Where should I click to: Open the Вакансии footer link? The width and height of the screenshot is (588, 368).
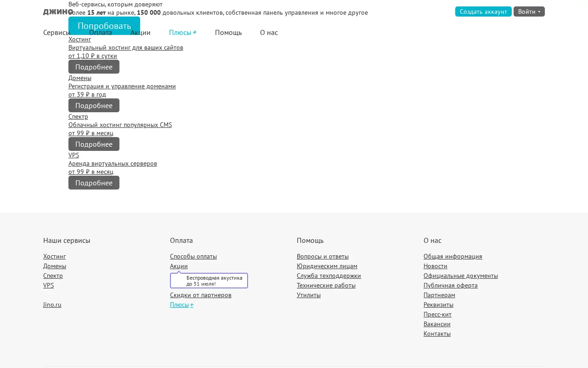click(x=437, y=324)
